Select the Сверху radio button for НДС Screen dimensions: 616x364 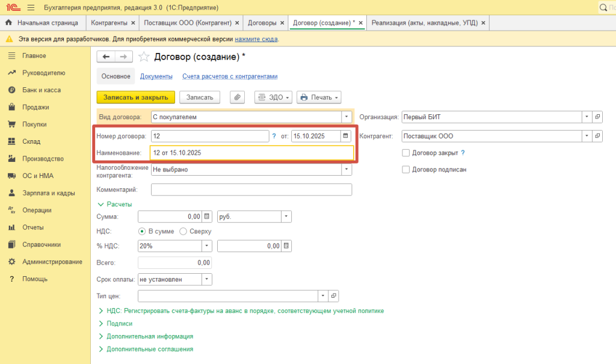pos(183,231)
